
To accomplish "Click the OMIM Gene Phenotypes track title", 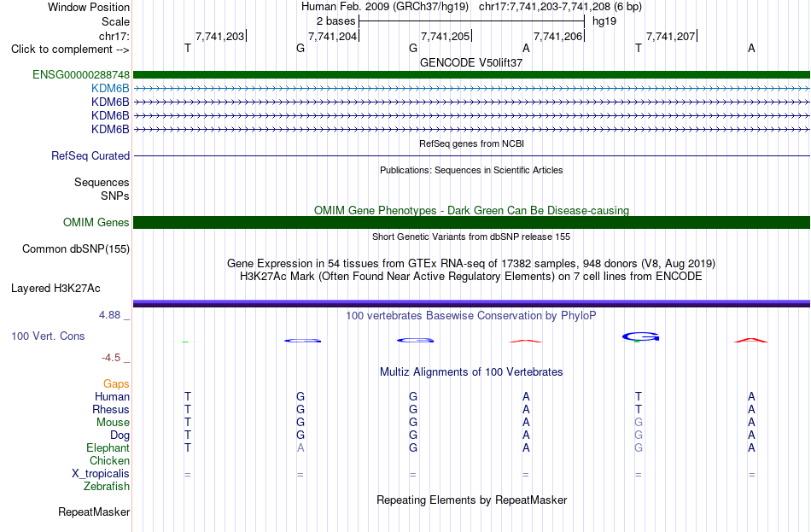I will point(471,211).
